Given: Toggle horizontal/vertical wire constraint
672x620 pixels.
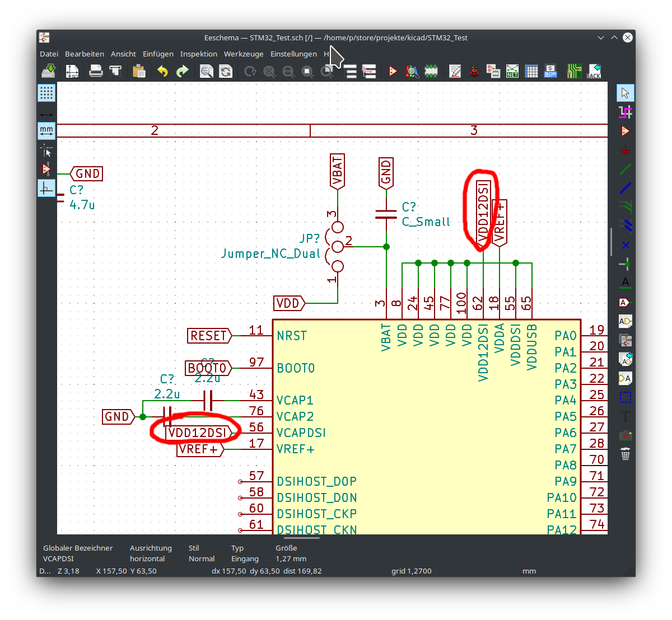Looking at the screenshot, I should (46, 188).
